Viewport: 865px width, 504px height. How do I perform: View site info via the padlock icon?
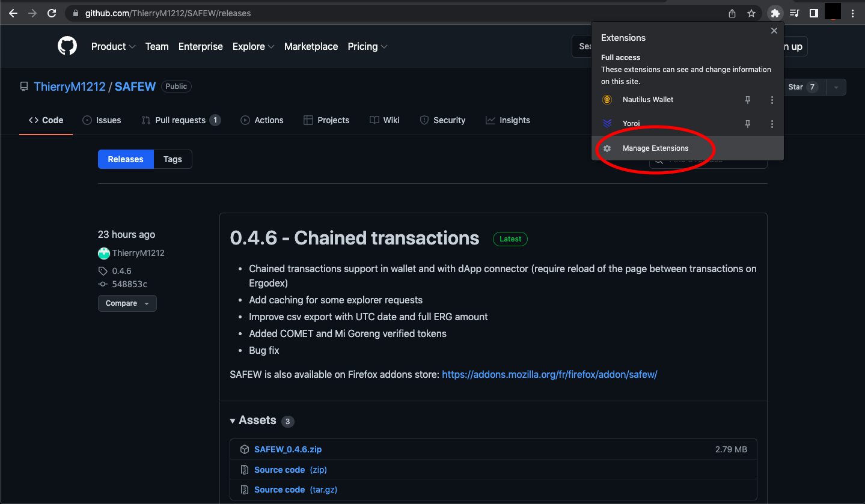75,13
